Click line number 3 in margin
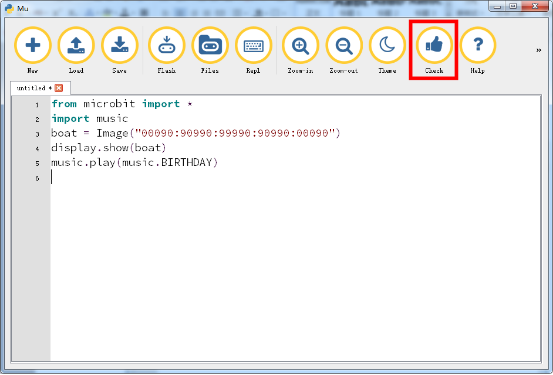 tap(37, 134)
